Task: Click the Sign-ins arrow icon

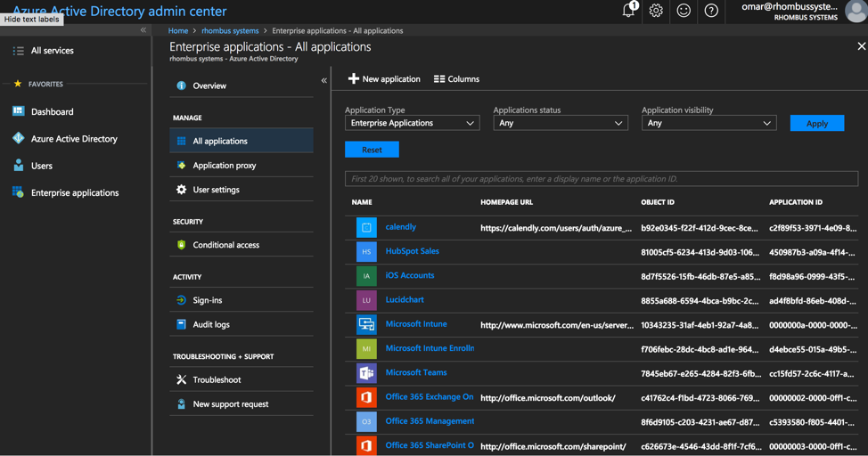Action: (181, 300)
